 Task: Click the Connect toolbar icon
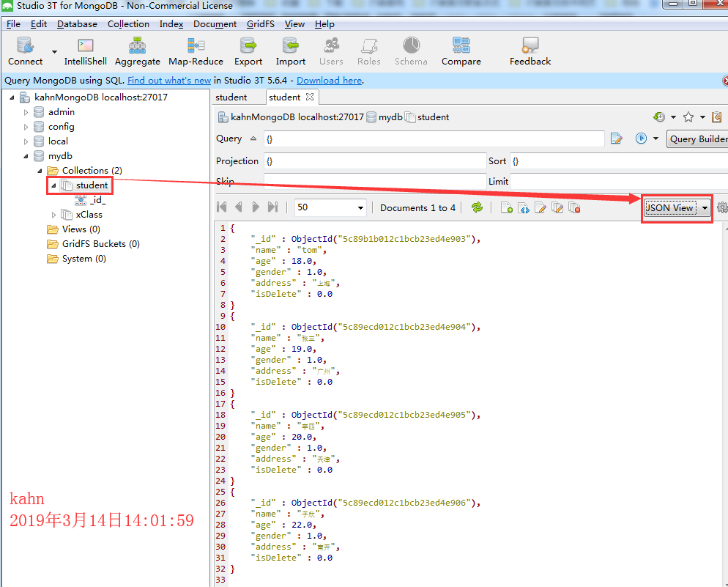point(25,45)
